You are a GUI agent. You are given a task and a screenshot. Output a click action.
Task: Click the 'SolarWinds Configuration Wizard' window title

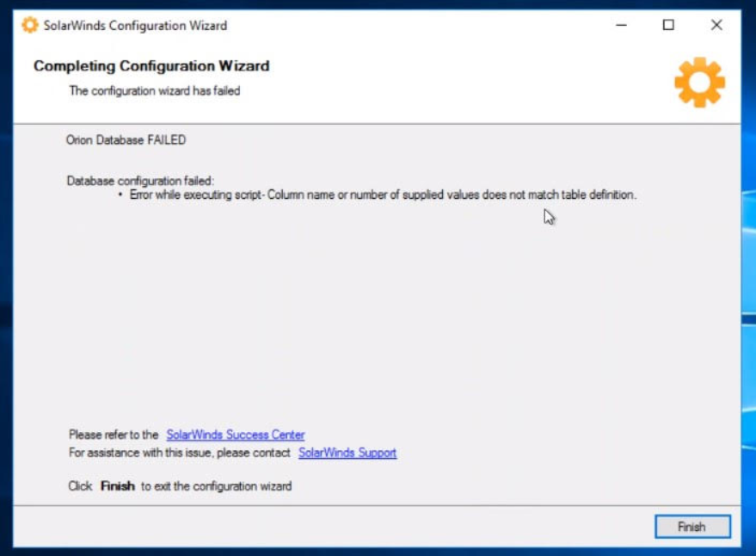[136, 26]
